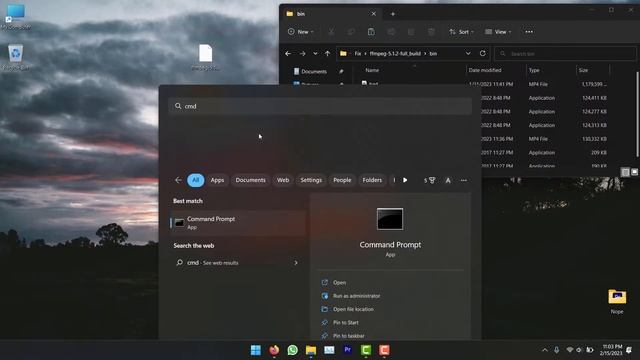
Task: Sort by Date modified column header
Action: [485, 70]
